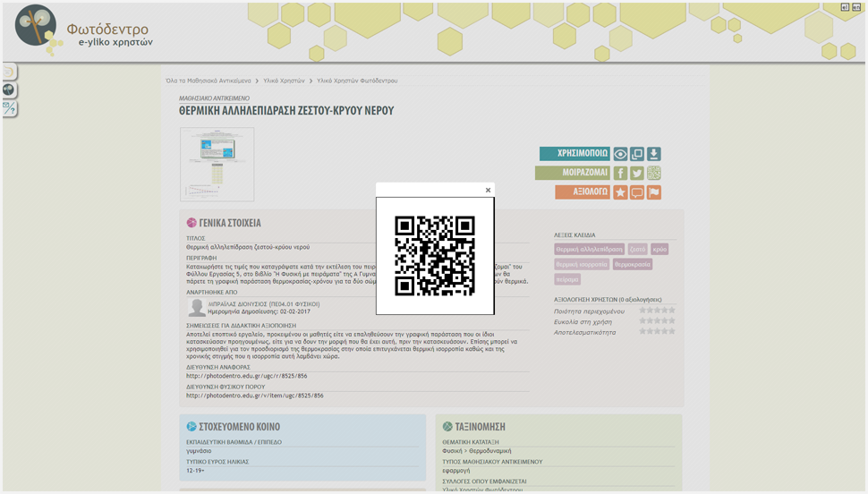Click the flag report icon
868x494 pixels.
coord(654,192)
